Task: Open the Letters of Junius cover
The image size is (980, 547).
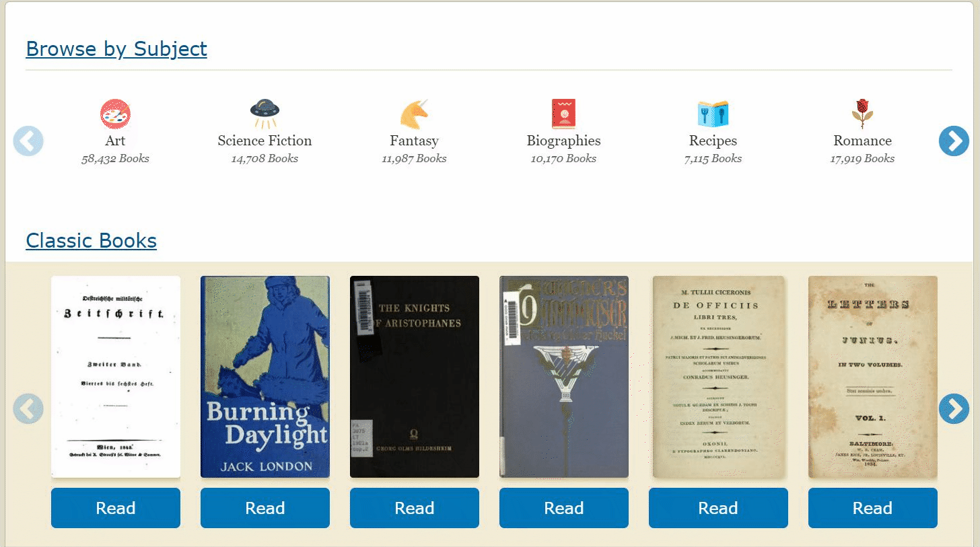Action: click(x=873, y=377)
